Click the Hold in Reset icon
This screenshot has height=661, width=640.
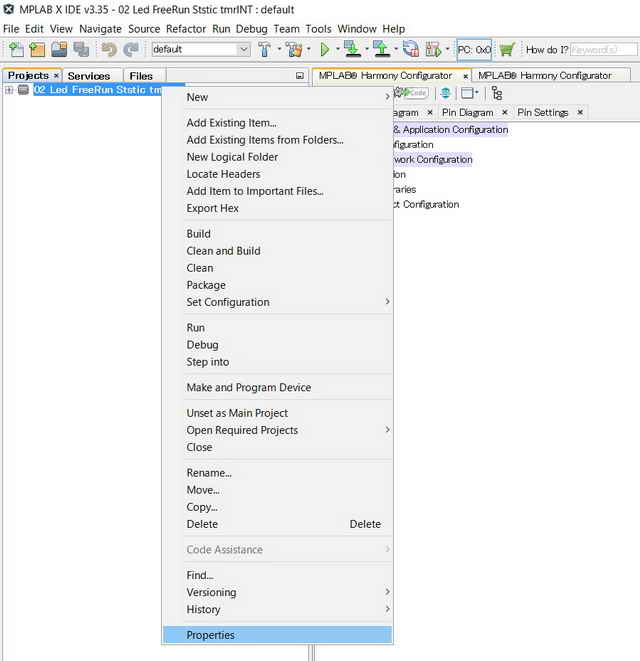[410, 49]
